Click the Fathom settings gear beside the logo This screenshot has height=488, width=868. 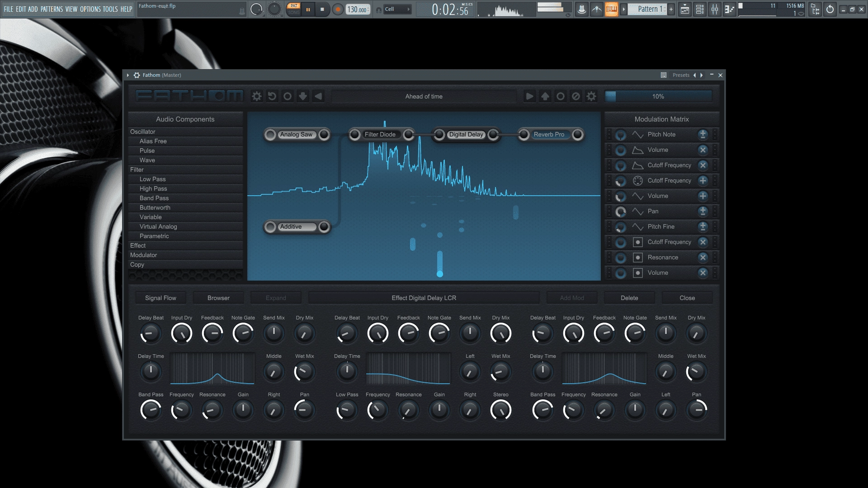(257, 96)
